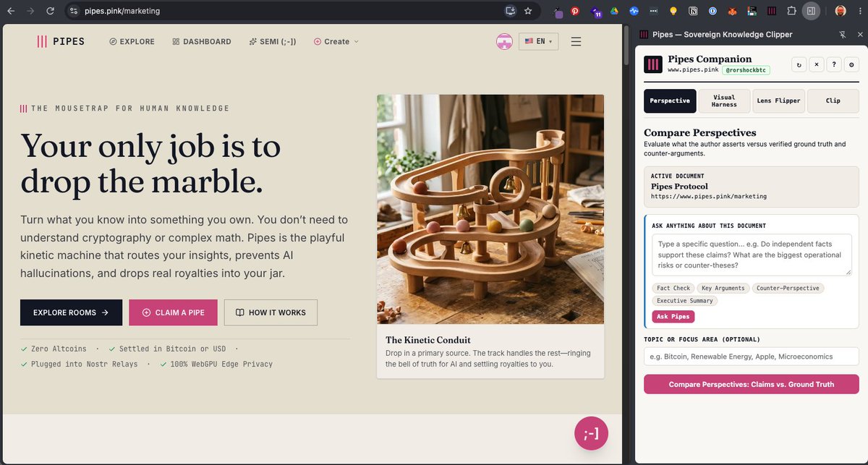Click the How It Works button
868x465 pixels.
271,312
